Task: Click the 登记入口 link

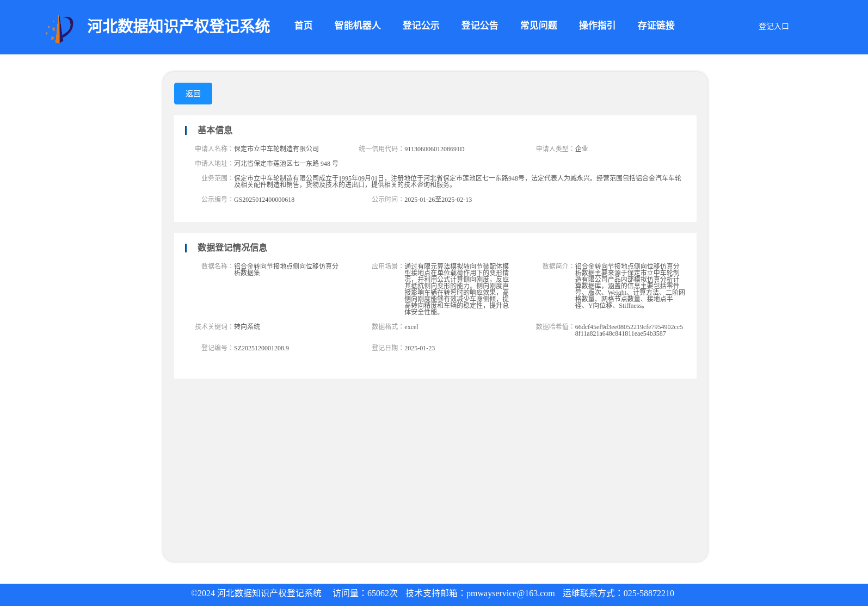Action: 773,26
